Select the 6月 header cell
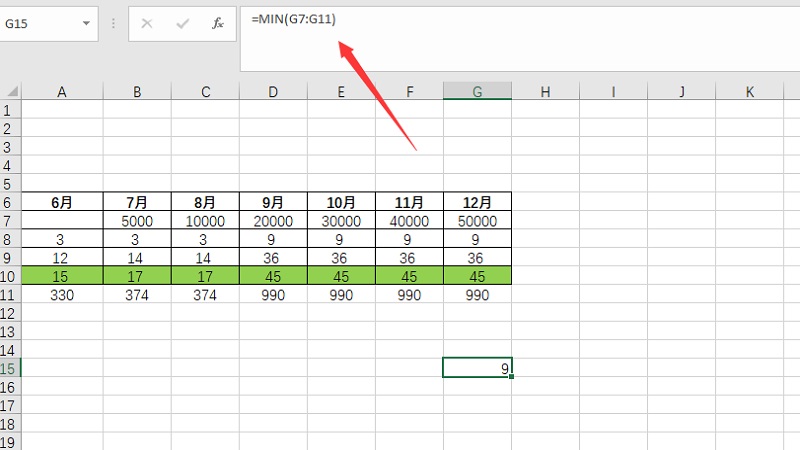Screen dimensions: 800x450 (62, 202)
